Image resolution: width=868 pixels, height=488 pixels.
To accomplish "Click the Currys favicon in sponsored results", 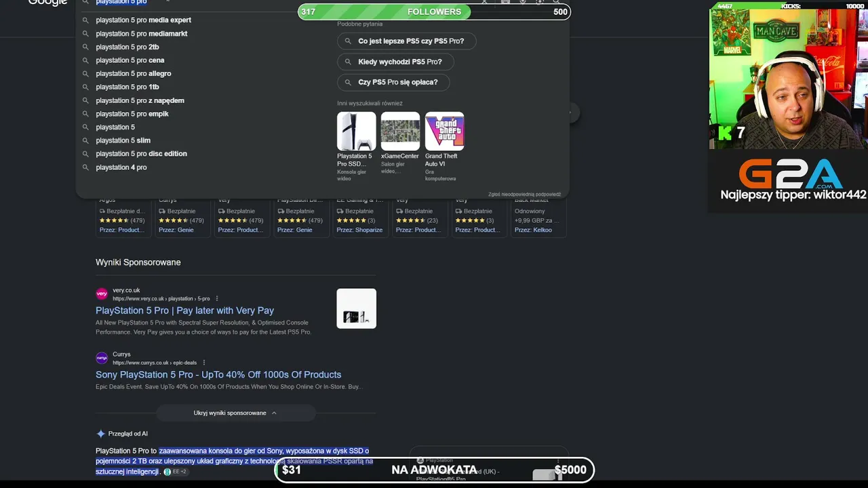I will 102,358.
